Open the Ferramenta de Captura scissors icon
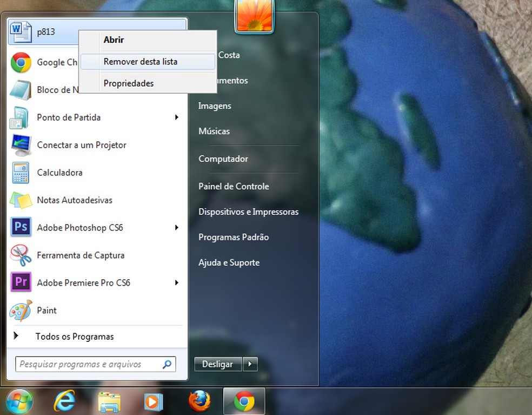The image size is (532, 415). (21, 255)
